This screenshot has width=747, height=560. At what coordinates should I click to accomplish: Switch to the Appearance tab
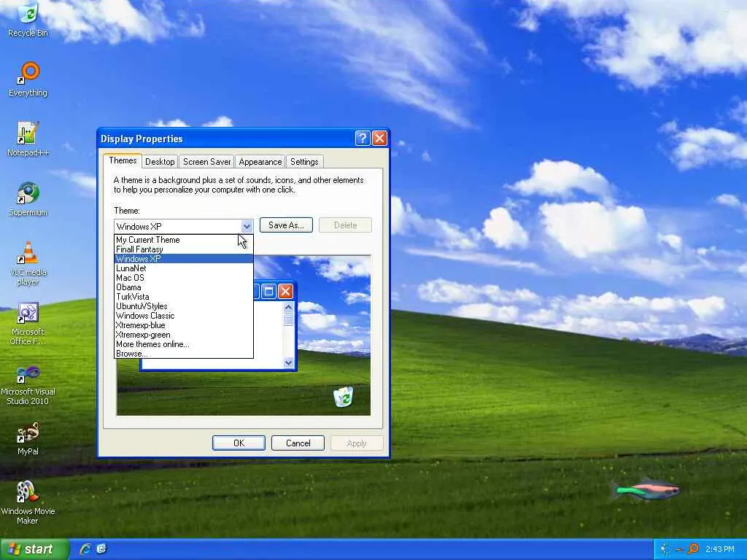260,162
